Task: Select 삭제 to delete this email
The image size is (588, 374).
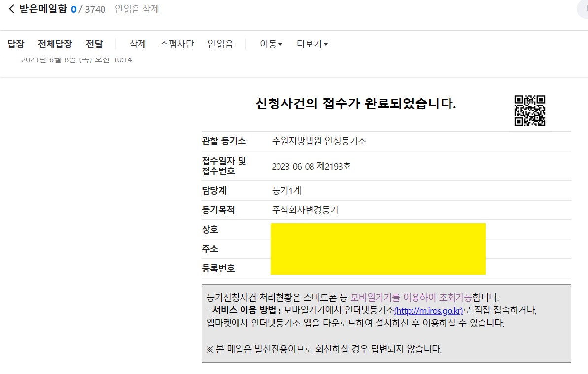Action: point(137,44)
